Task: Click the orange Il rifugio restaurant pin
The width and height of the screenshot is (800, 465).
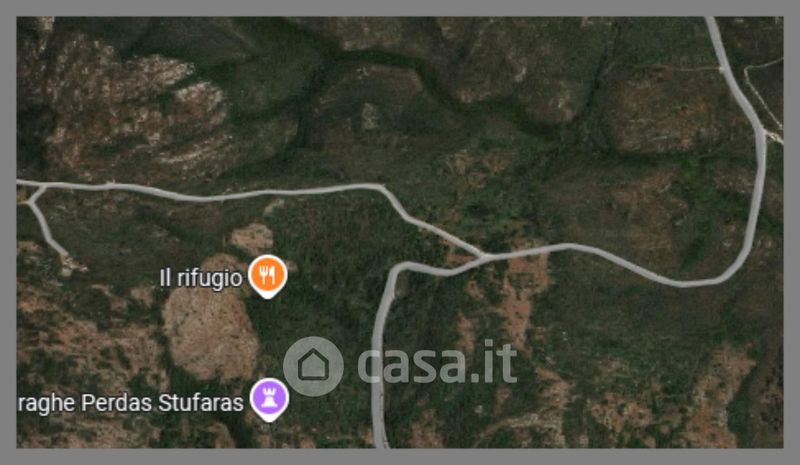Action: pyautogui.click(x=267, y=276)
